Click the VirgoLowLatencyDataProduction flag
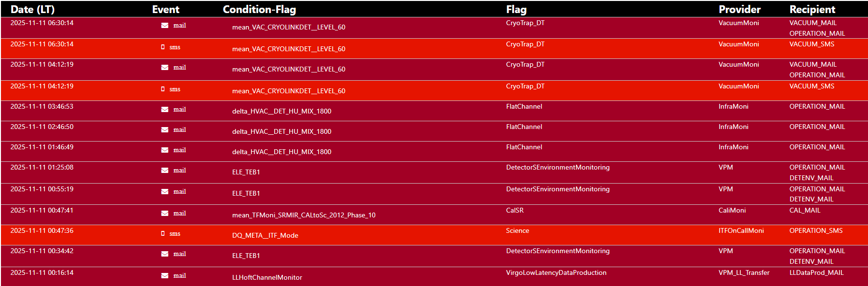Viewport: 868px width, 286px height. [556, 272]
